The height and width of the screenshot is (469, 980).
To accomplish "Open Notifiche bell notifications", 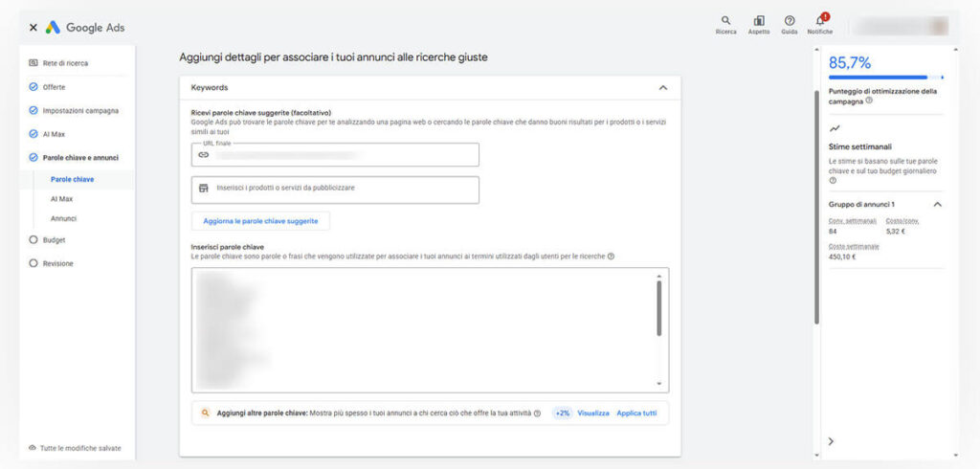I will click(820, 25).
